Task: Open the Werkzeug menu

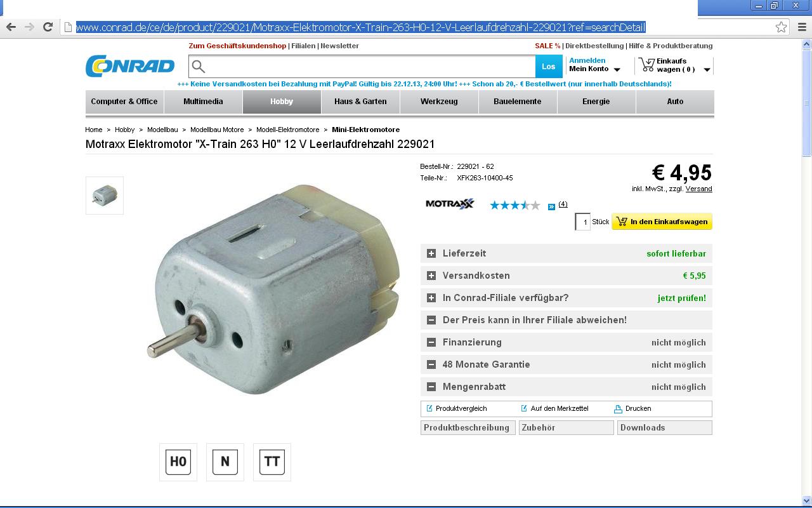Action: [x=439, y=102]
